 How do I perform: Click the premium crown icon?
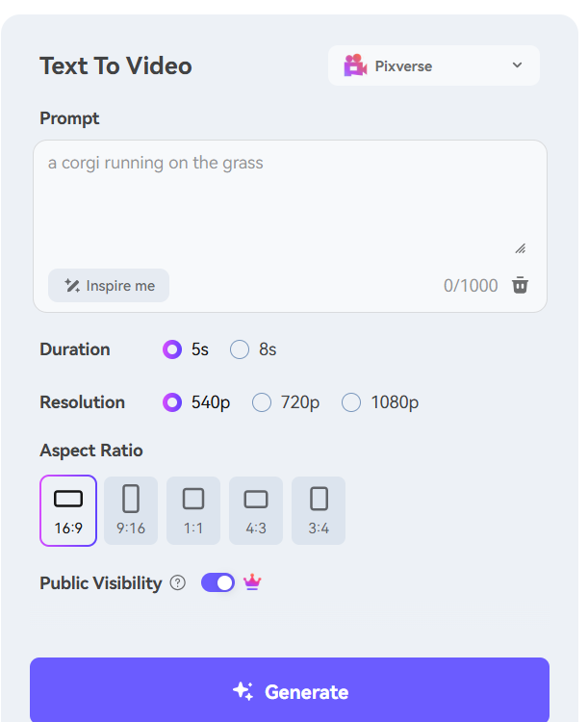click(252, 582)
